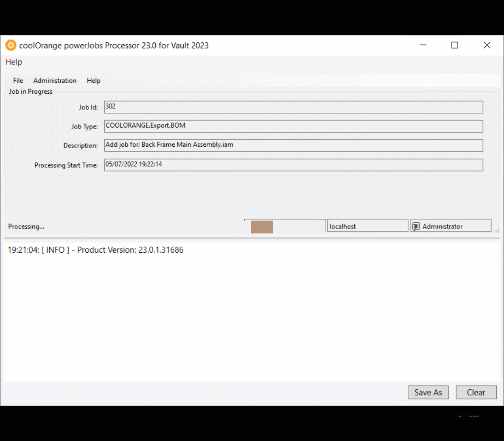Image resolution: width=504 pixels, height=441 pixels.
Task: Click the coolOrange watermark at the bottom right
Action: [x=468, y=416]
